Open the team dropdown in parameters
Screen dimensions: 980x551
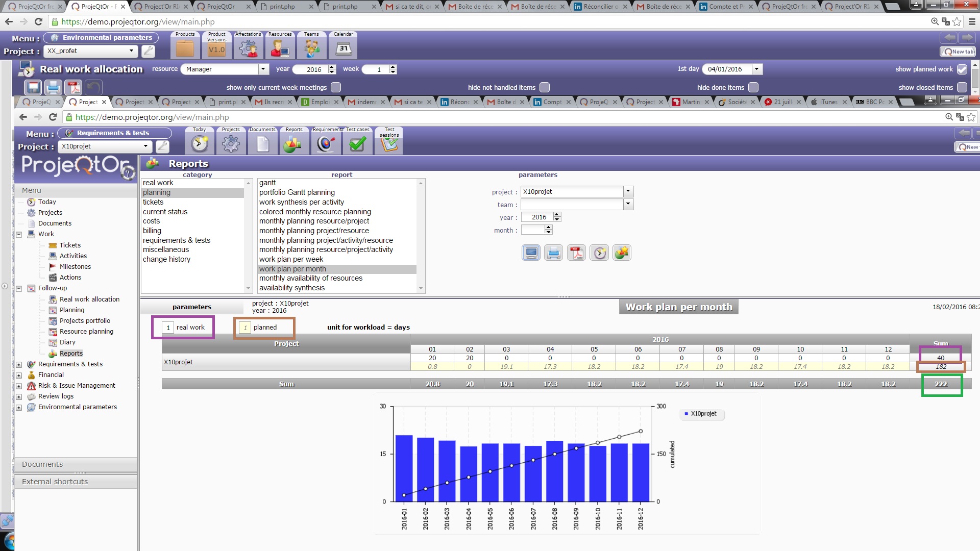(x=628, y=205)
